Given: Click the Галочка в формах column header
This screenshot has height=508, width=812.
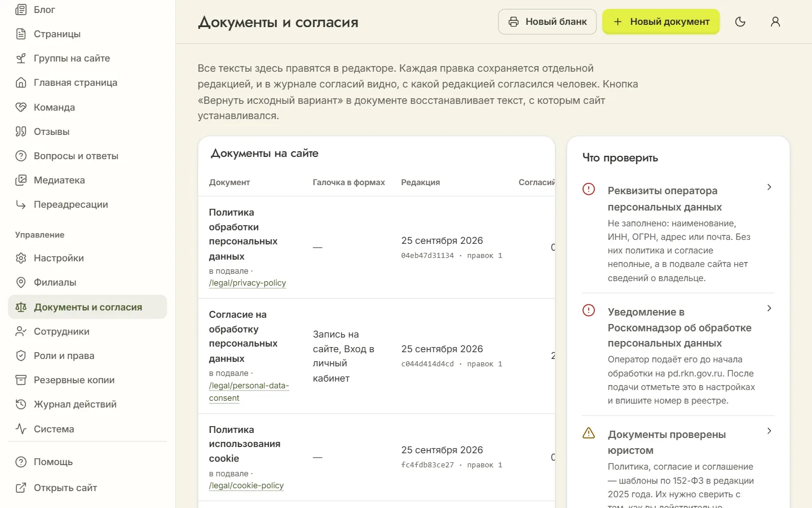Looking at the screenshot, I should click(x=349, y=182).
